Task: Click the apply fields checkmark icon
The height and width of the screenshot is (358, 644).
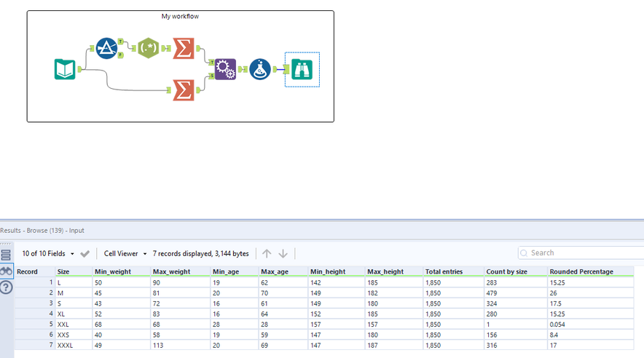Action: click(85, 254)
